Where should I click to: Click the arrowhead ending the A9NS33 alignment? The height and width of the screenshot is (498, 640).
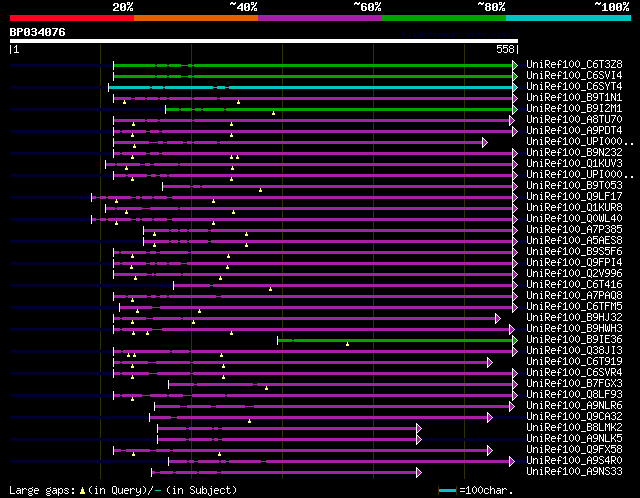419,473
